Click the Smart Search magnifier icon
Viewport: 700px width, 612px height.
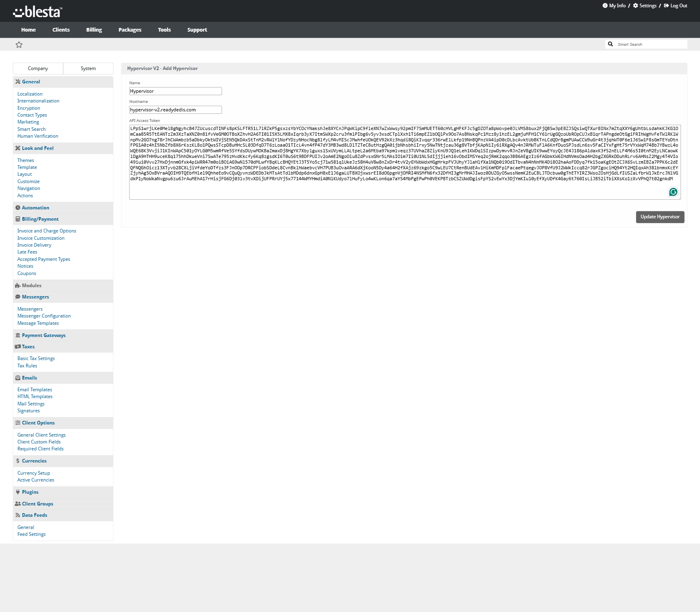coord(610,44)
